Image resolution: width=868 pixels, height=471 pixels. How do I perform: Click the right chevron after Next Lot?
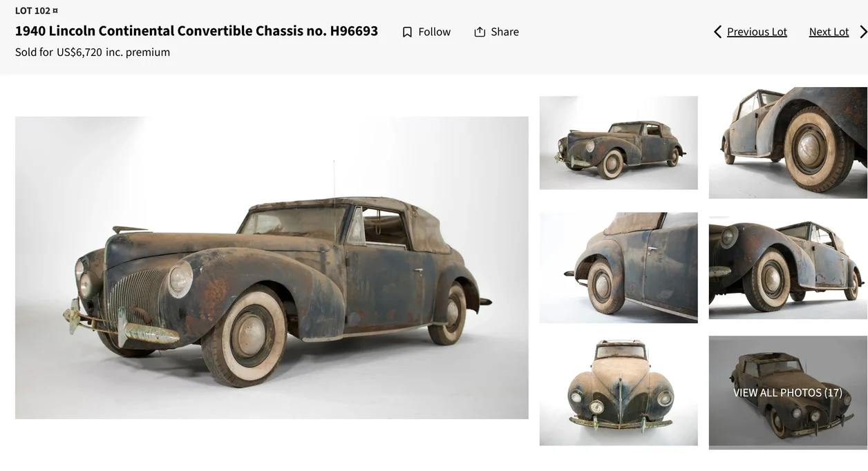pos(862,32)
